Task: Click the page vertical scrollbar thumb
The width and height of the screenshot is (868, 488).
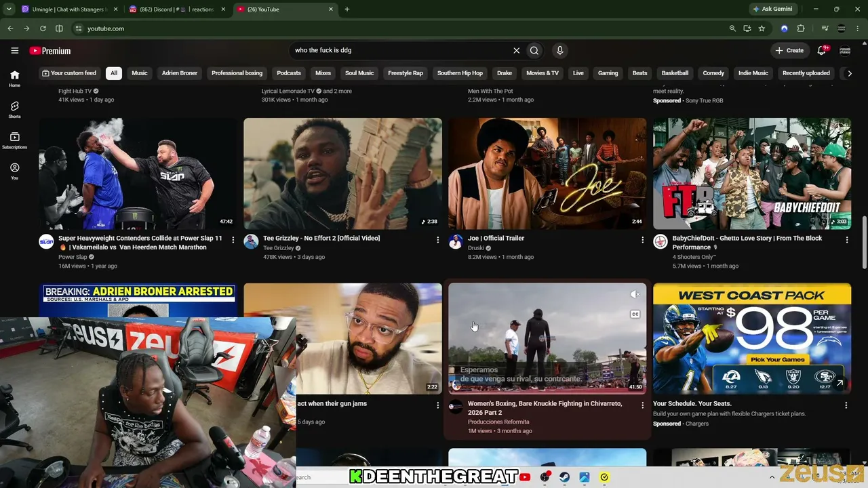Action: pyautogui.click(x=864, y=243)
